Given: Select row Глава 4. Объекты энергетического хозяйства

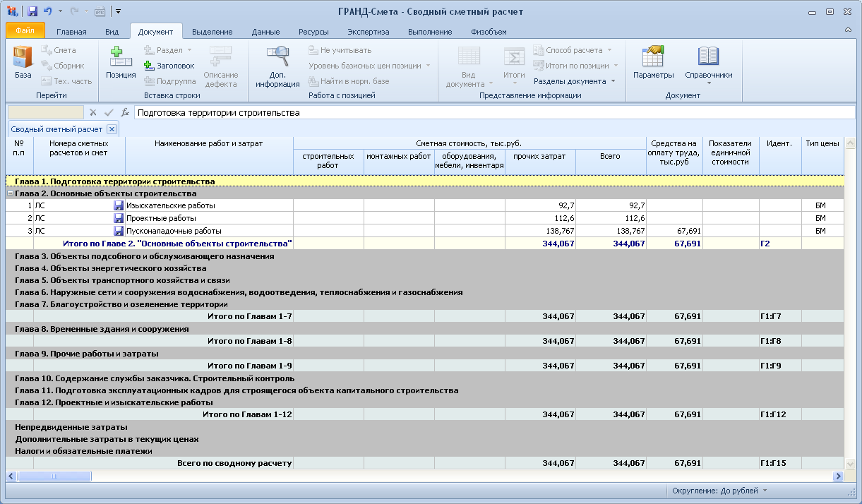Looking at the screenshot, I should pos(426,268).
